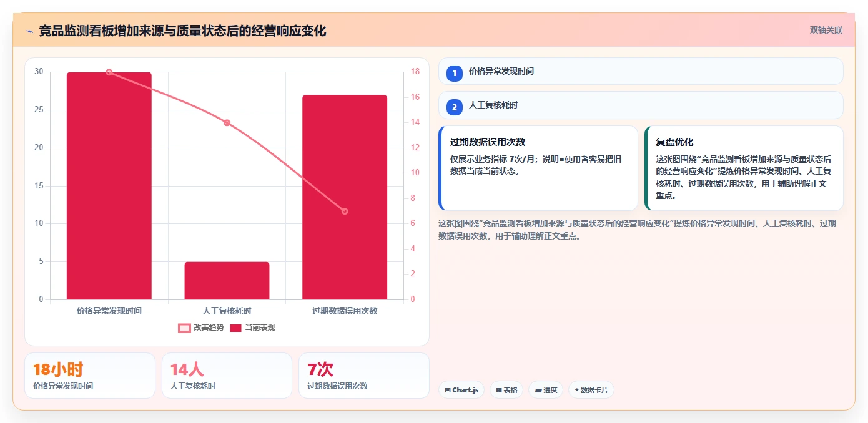
Task: Select the short 人工复核耗时 bar
Action: [x=227, y=281]
